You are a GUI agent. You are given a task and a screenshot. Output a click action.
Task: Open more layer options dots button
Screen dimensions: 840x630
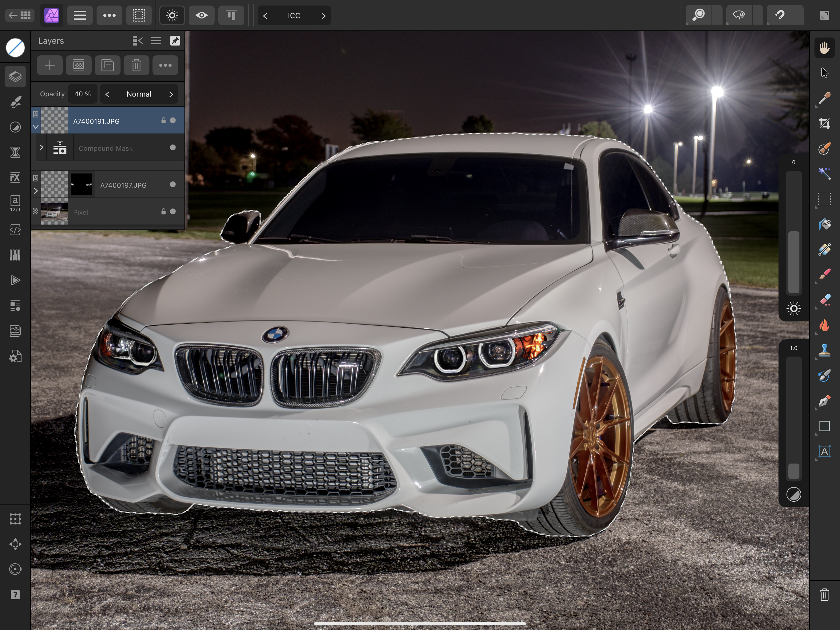pyautogui.click(x=165, y=65)
